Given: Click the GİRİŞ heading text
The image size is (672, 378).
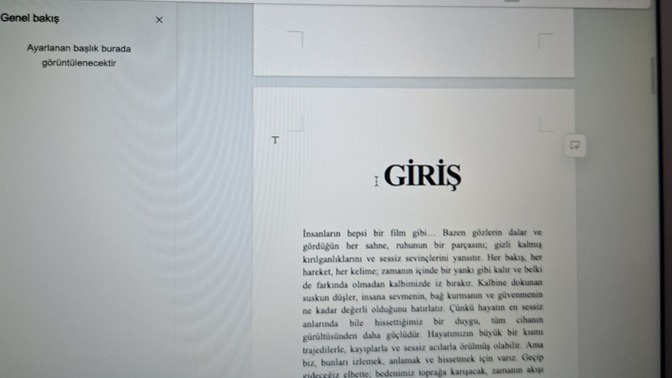Looking at the screenshot, I should pos(423,175).
